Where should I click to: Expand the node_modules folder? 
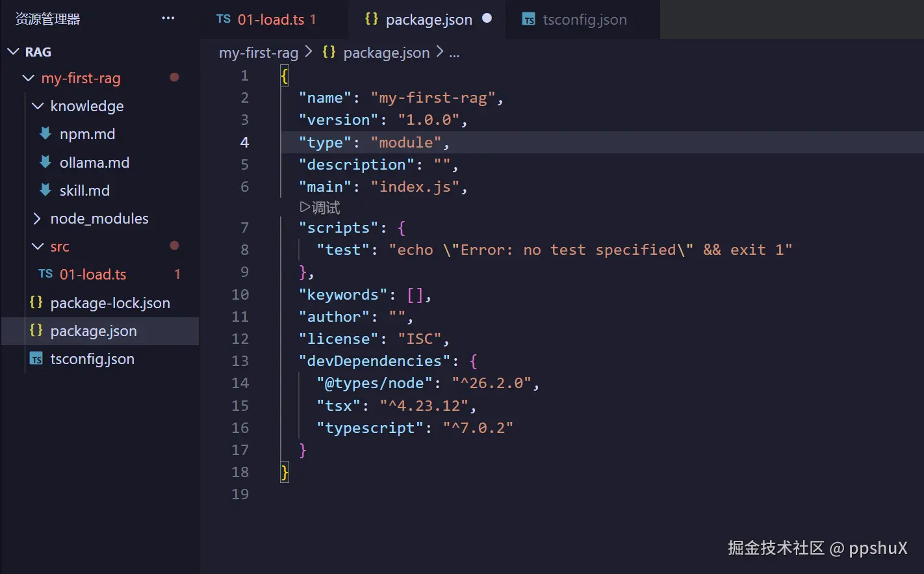(38, 218)
